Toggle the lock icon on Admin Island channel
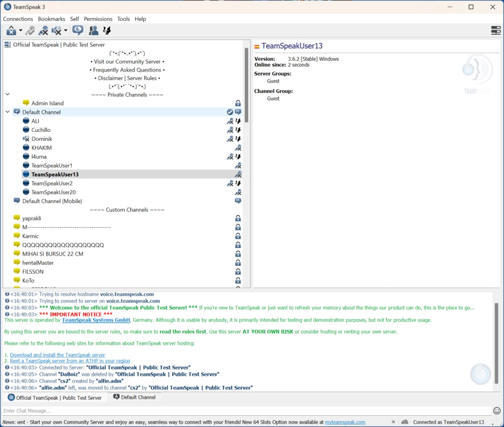Image resolution: width=504 pixels, height=427 pixels. [238, 103]
